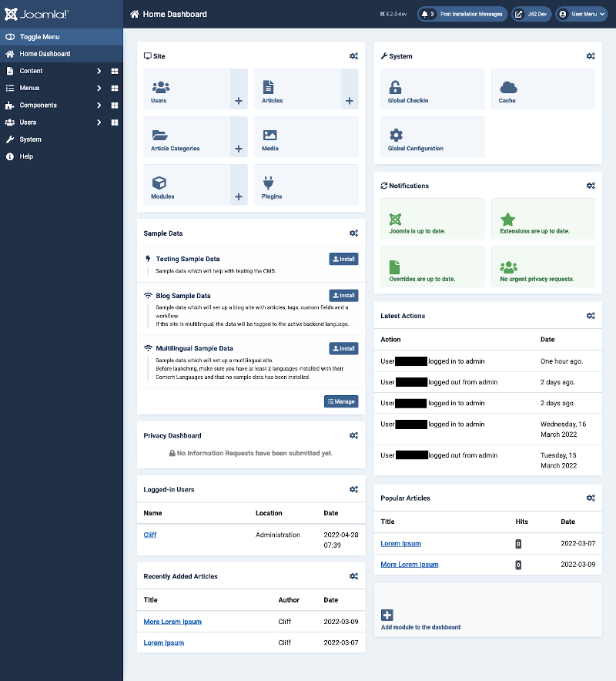616x681 pixels.
Task: Open Help from the sidebar
Action: [x=28, y=156]
